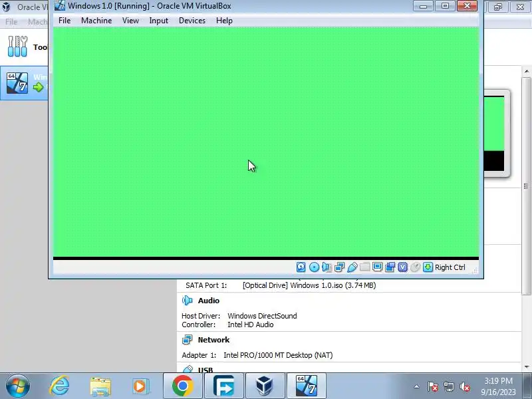Click the Right Ctrl host key label

450,267
